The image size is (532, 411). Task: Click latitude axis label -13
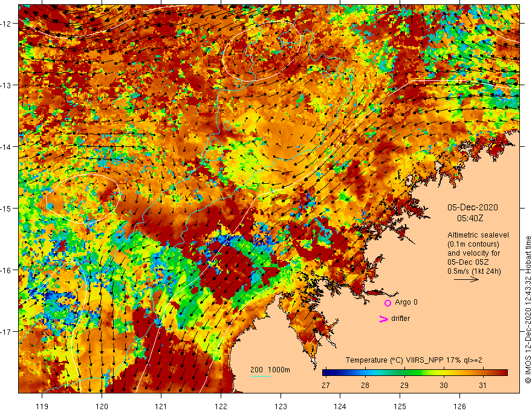click(6, 85)
